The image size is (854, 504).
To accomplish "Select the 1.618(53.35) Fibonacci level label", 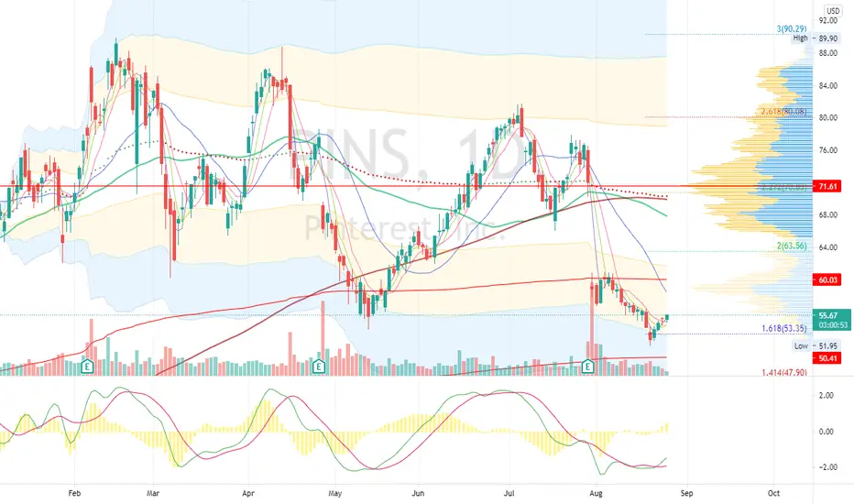I will click(783, 328).
